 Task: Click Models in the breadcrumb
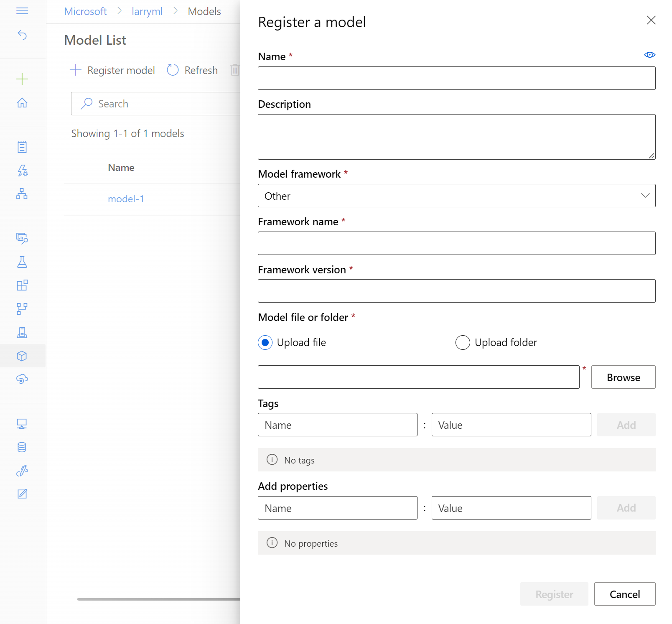[204, 11]
